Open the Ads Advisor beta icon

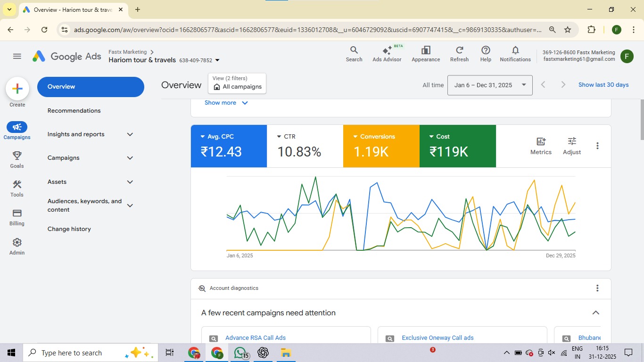[x=387, y=51]
